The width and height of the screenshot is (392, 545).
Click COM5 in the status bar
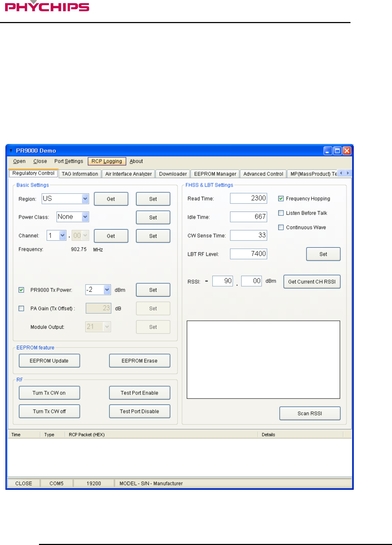(x=57, y=483)
